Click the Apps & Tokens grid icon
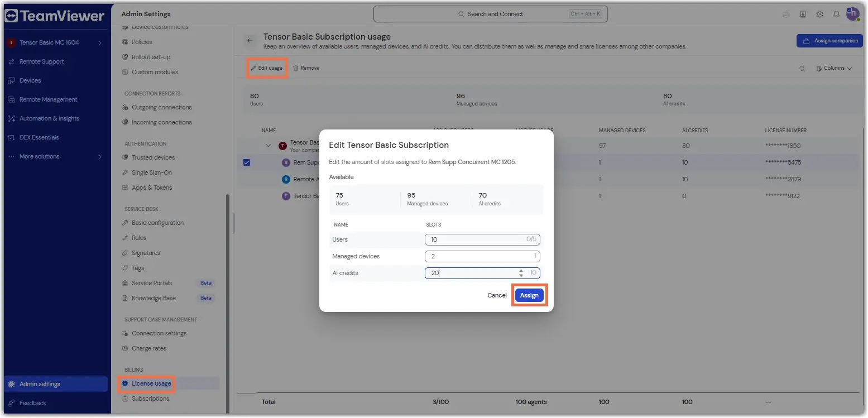This screenshot has height=418, width=868. (125, 188)
